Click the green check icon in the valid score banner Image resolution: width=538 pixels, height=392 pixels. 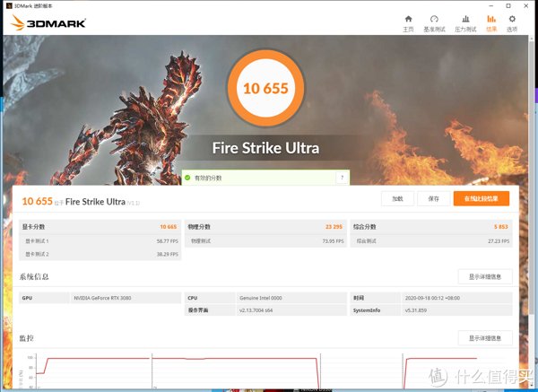(187, 178)
